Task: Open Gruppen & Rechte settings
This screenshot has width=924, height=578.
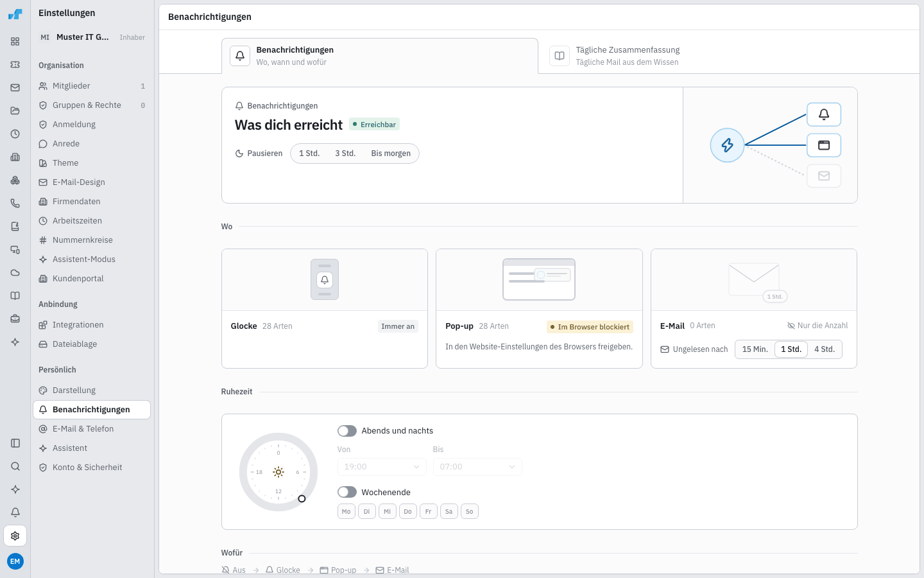Action: click(92, 105)
